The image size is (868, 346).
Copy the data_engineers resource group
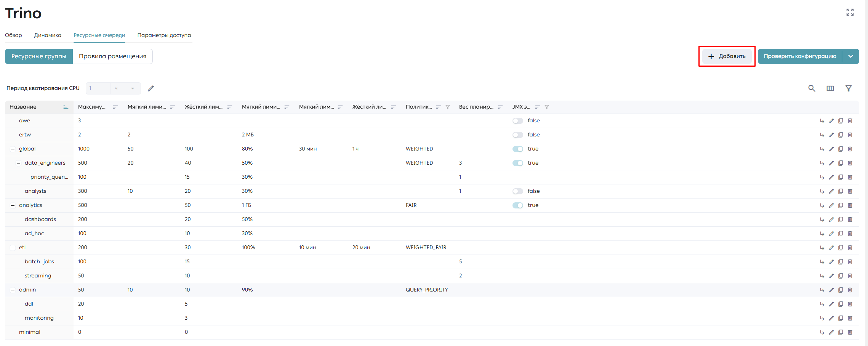pyautogui.click(x=841, y=163)
